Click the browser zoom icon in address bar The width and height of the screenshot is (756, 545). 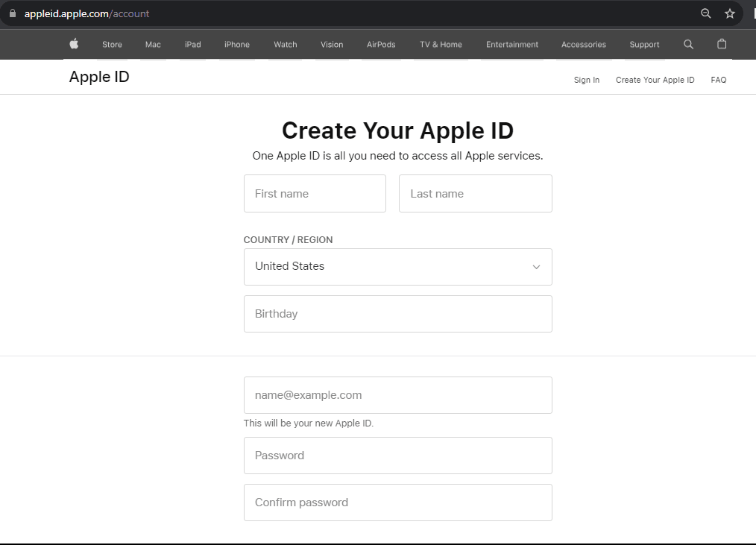click(705, 13)
